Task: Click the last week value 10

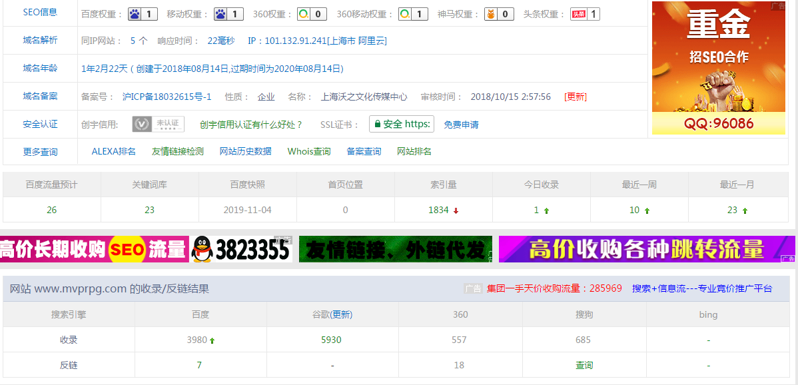Action: pos(635,210)
